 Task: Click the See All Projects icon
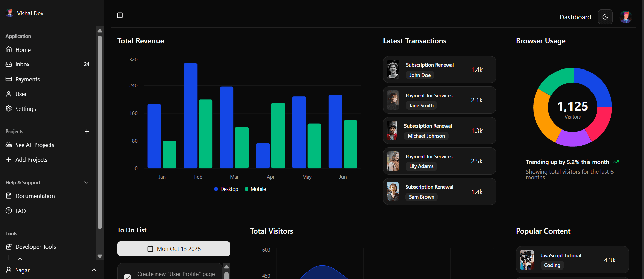point(9,145)
